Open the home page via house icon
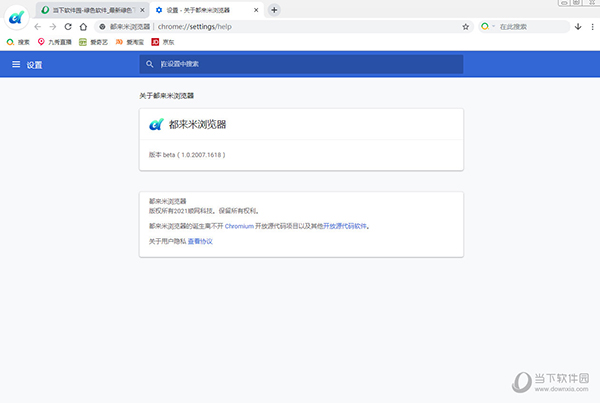600x403 pixels. coord(83,27)
